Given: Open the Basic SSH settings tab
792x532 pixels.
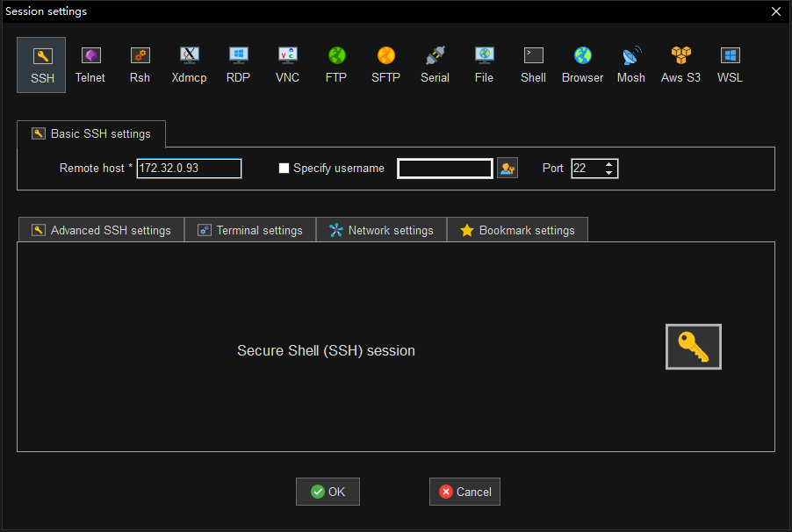Looking at the screenshot, I should (x=91, y=134).
